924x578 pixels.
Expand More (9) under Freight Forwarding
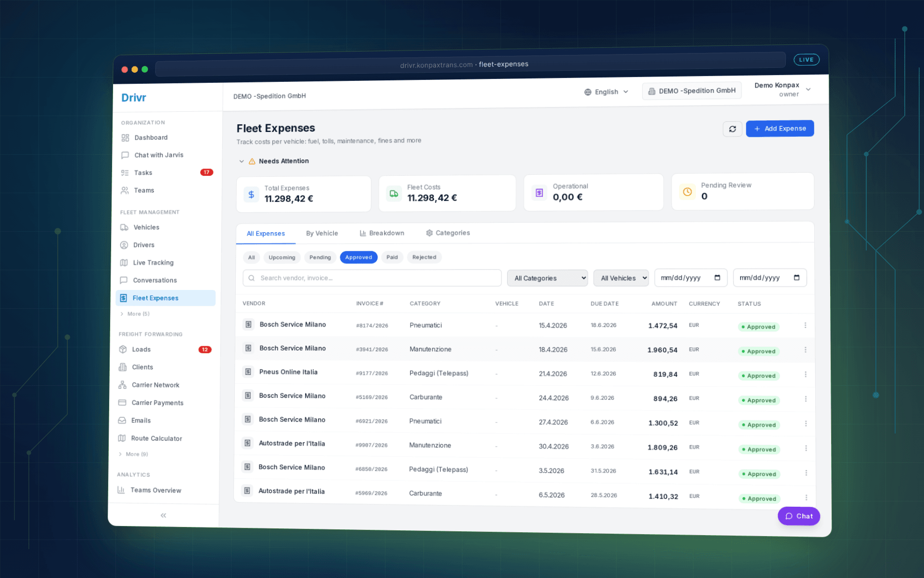pyautogui.click(x=134, y=454)
